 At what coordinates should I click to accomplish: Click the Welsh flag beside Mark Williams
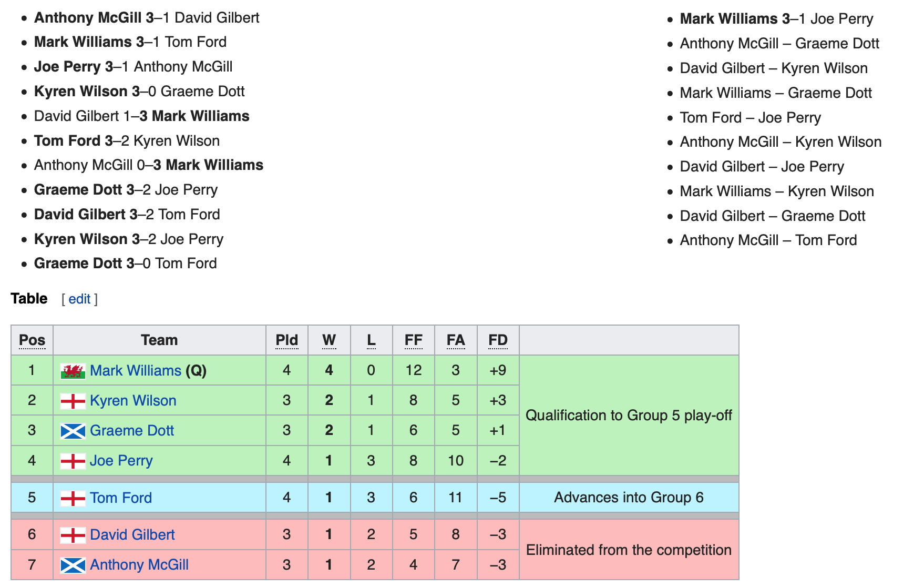click(73, 371)
